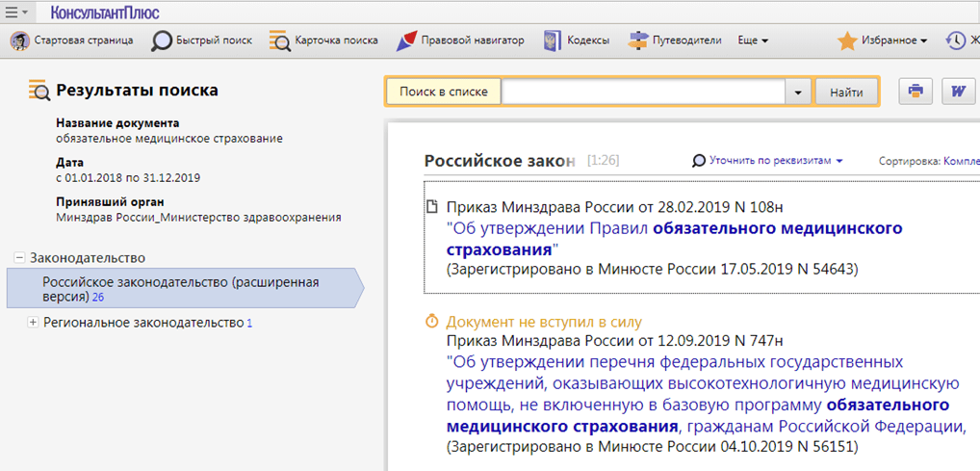Click 'Зарегистрировано в Минюсте России 17.05.2019 N 54643'
This screenshot has width=980, height=471.
tap(653, 270)
